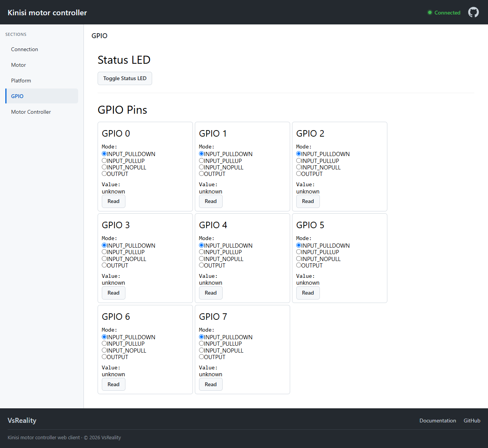Open the Connection section
This screenshot has width=488, height=448.
point(42,49)
